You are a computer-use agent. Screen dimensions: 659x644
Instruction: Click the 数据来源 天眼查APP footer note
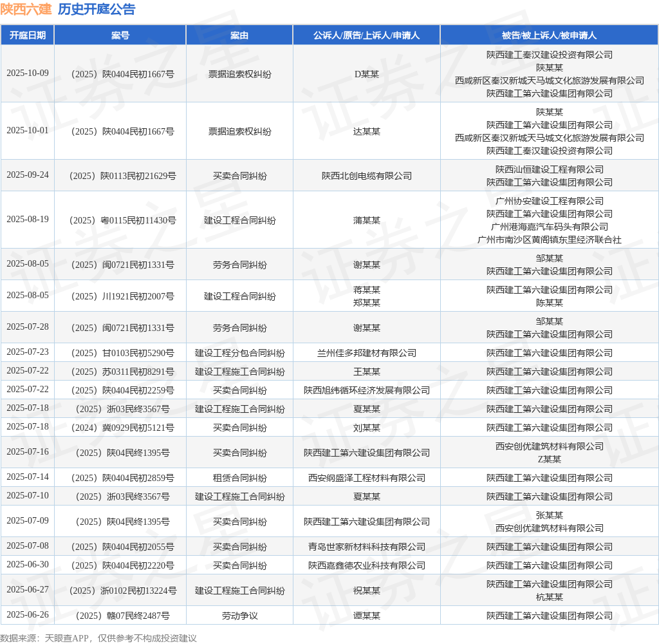click(x=98, y=638)
